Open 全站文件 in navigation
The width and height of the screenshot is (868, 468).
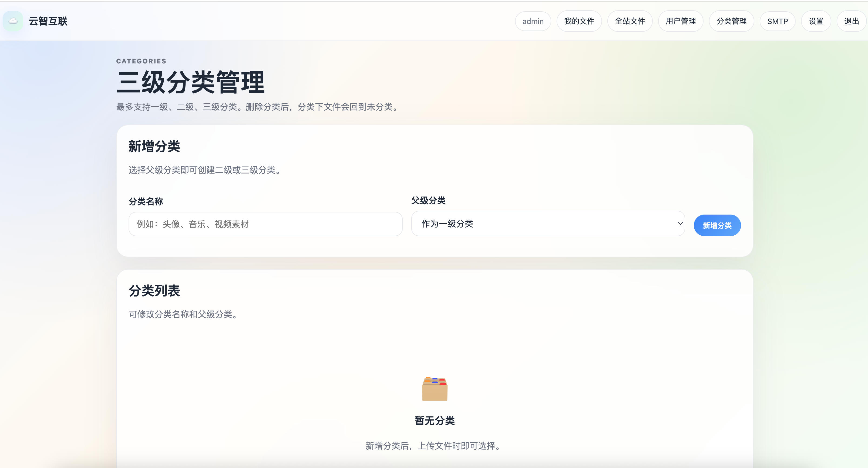(x=630, y=21)
